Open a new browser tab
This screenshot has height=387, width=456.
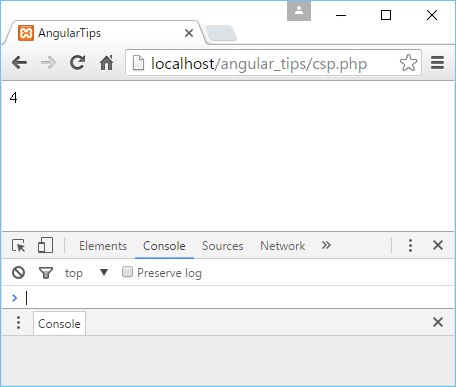point(221,33)
